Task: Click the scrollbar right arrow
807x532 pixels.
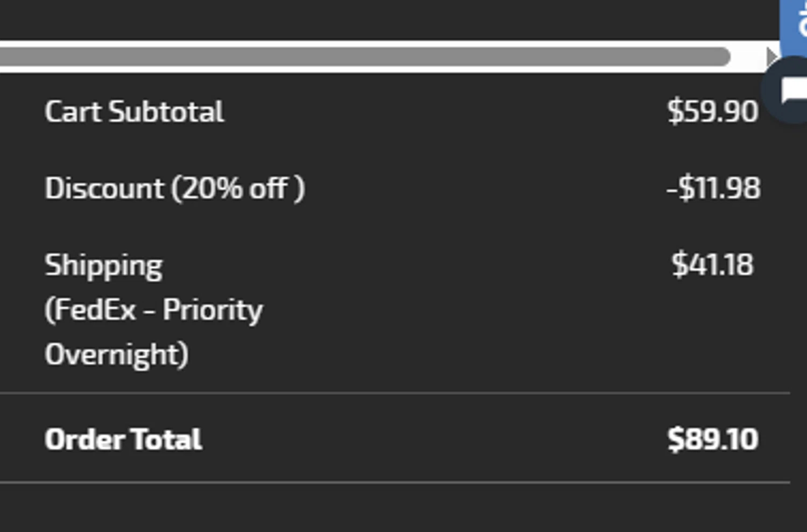Action: [x=771, y=56]
